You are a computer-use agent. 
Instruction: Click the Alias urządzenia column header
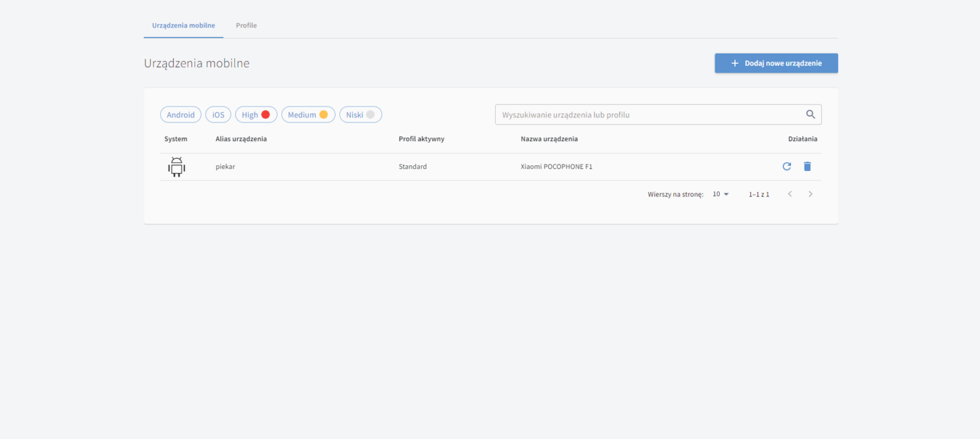click(x=241, y=139)
